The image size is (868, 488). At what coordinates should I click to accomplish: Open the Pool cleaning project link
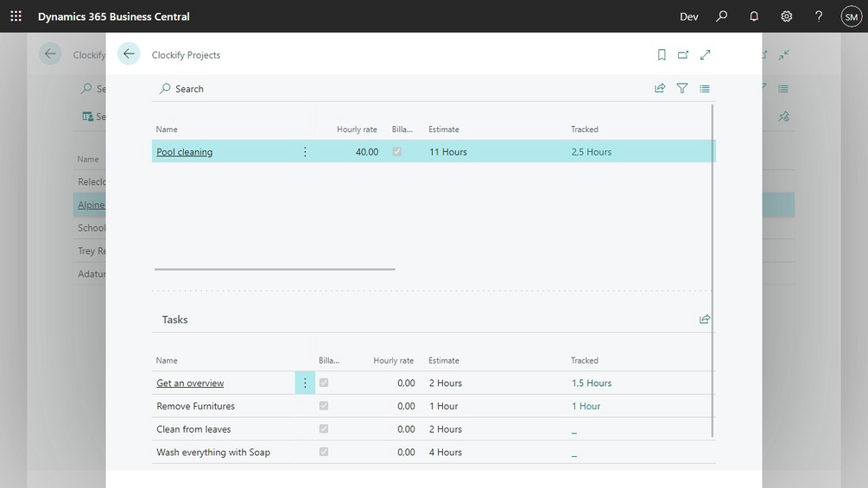point(184,152)
